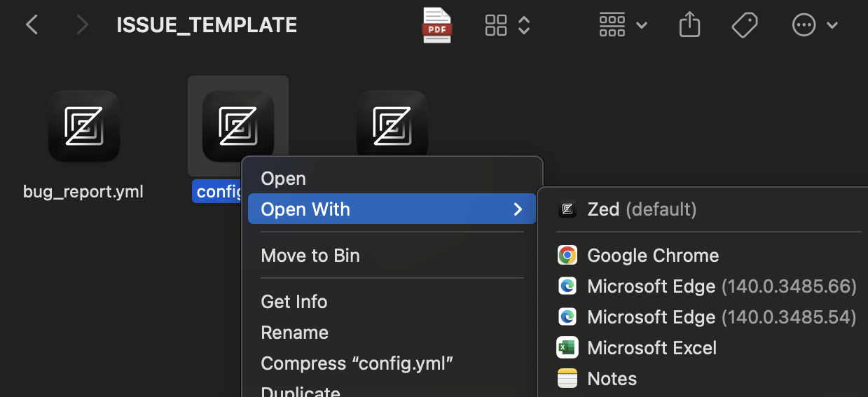Viewport: 868px width, 397px height.
Task: Expand the Open With submenu arrow
Action: click(x=518, y=209)
